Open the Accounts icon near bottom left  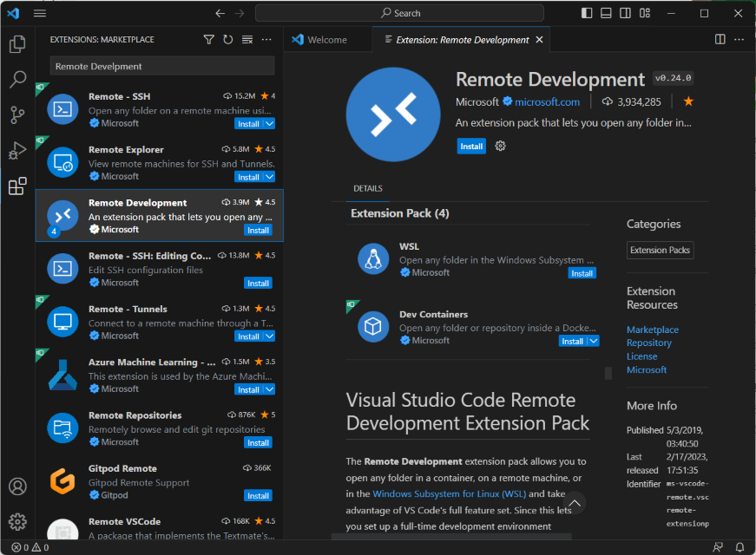pos(17,487)
